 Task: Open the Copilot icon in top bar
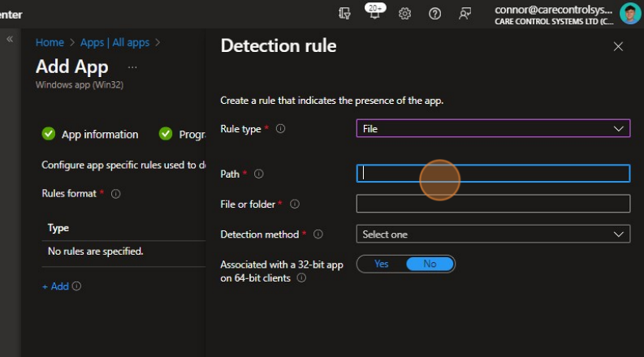[344, 14]
